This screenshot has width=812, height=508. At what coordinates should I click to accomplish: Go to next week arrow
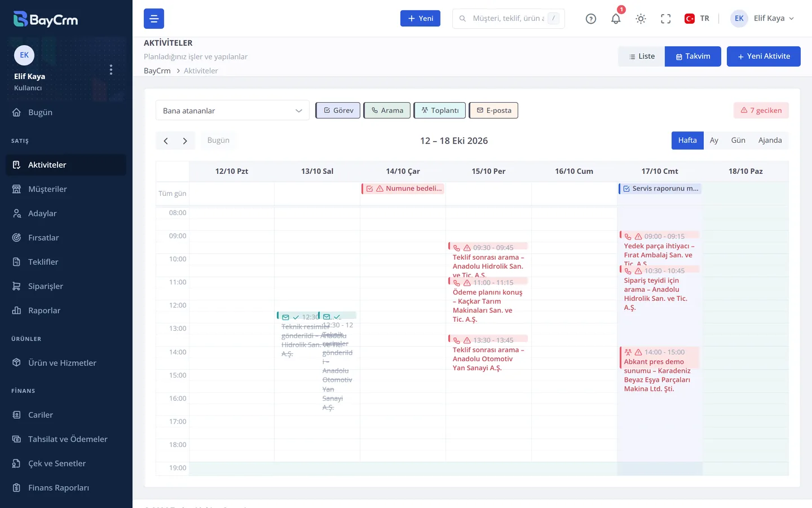click(x=185, y=141)
